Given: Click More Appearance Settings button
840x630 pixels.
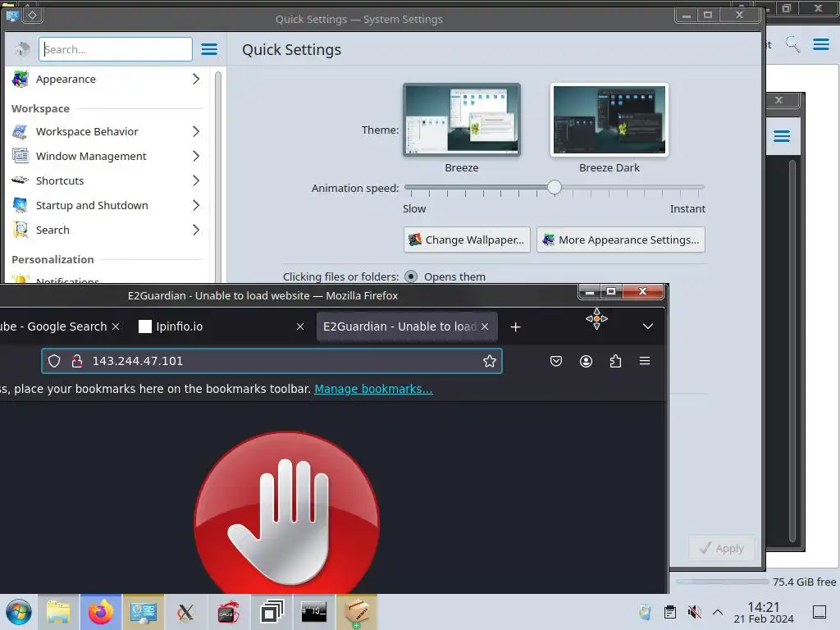Looking at the screenshot, I should 621,240.
